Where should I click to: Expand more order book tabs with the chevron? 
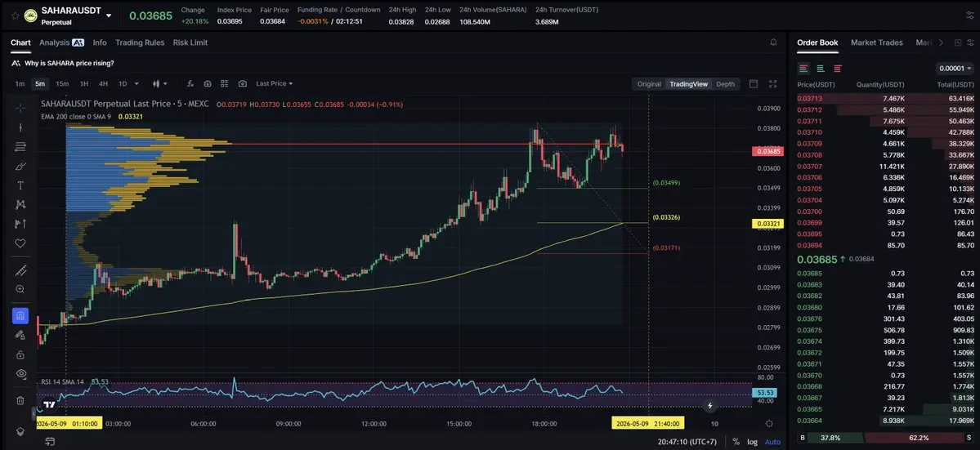point(941,42)
